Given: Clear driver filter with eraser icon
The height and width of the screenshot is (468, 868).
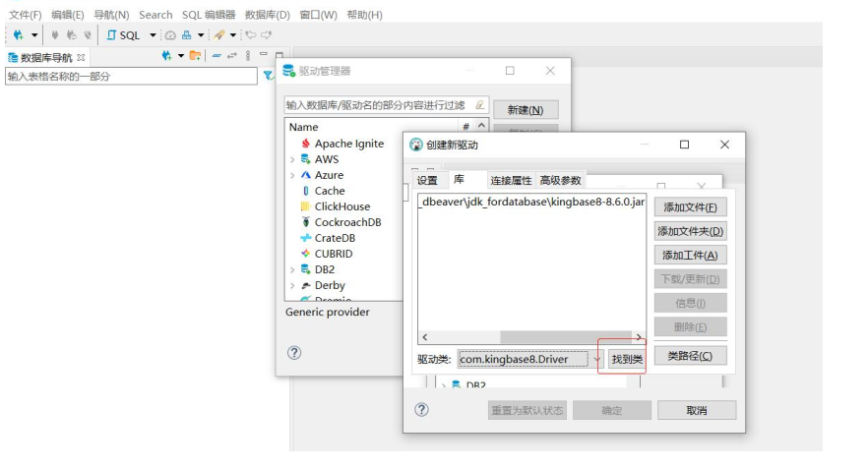Looking at the screenshot, I should click(x=480, y=104).
